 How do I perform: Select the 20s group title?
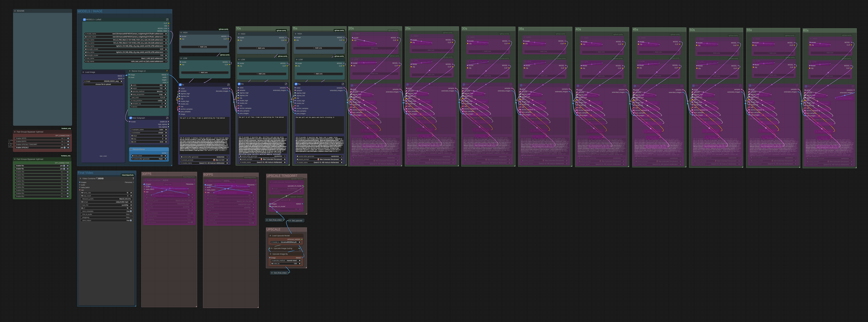click(x=351, y=28)
